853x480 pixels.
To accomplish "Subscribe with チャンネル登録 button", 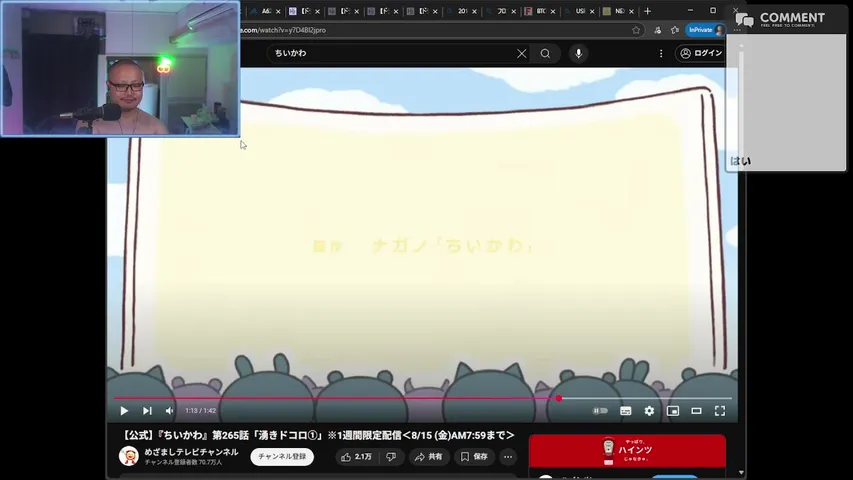I will 282,457.
